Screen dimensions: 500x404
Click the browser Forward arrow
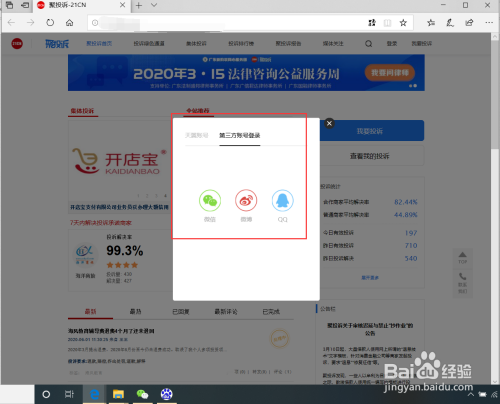[x=30, y=23]
